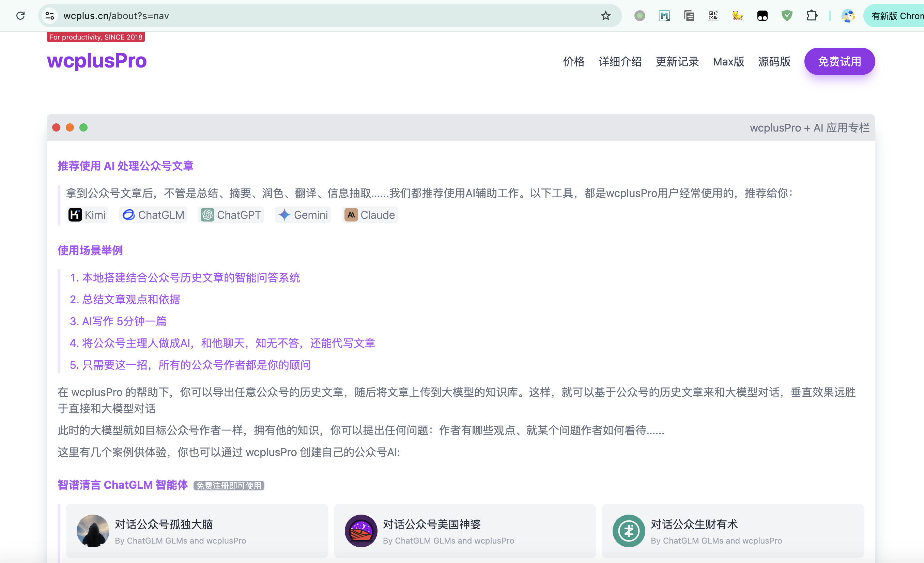This screenshot has width=924, height=563.
Task: Click the green shield extension icon
Action: pyautogui.click(x=787, y=16)
